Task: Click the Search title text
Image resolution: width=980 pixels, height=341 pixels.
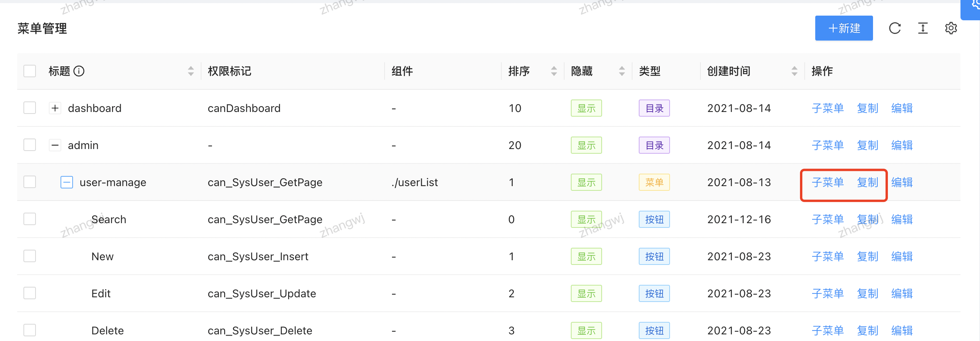Action: point(109,219)
